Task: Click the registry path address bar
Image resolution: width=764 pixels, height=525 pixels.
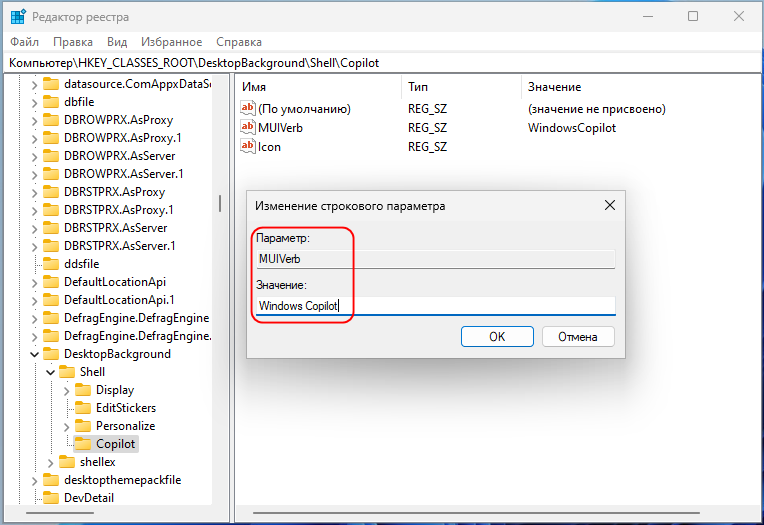Action: click(382, 63)
